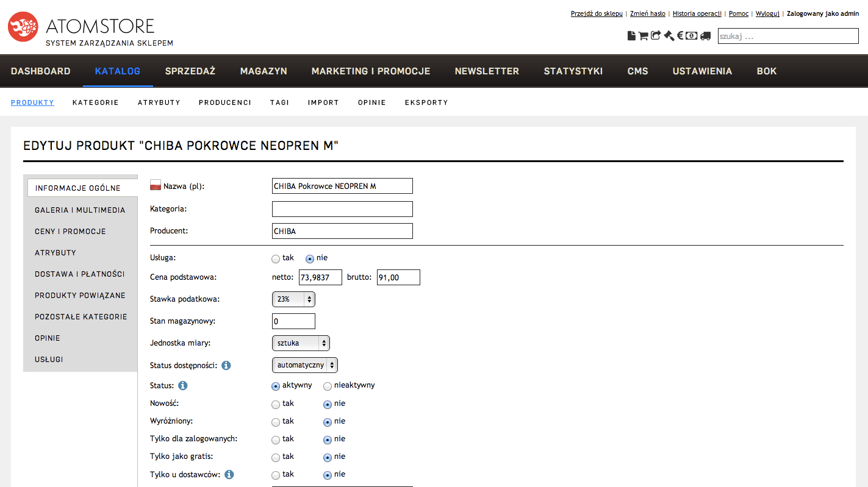Click the banknote money icon

tap(691, 36)
